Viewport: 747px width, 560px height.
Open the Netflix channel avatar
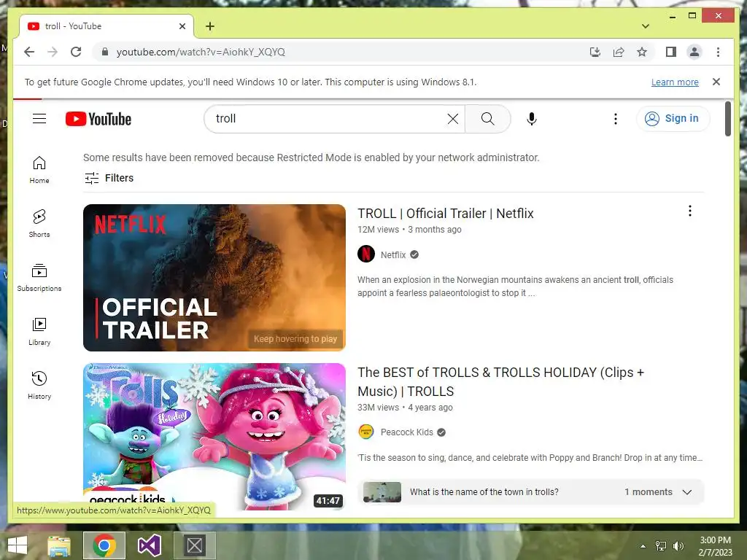366,254
